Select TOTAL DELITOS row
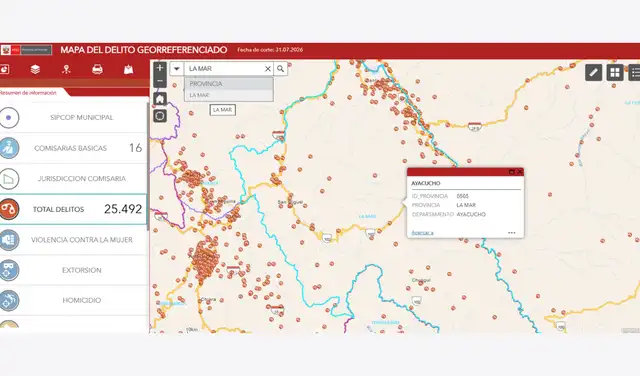The width and height of the screenshot is (640, 376). (73, 209)
